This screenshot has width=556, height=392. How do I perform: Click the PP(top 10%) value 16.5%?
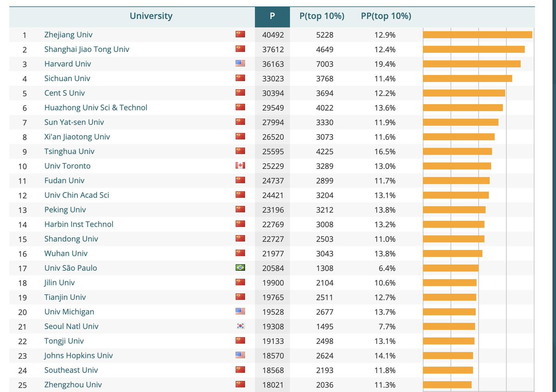point(385,151)
